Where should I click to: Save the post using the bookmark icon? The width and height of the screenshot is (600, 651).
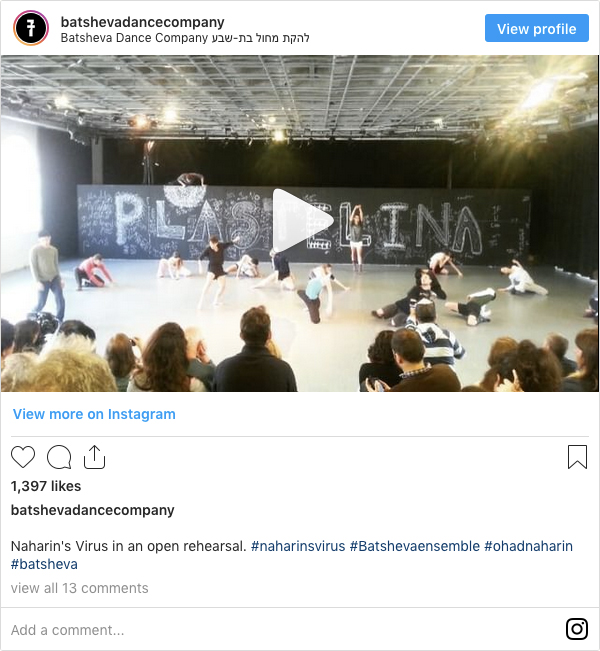click(577, 457)
